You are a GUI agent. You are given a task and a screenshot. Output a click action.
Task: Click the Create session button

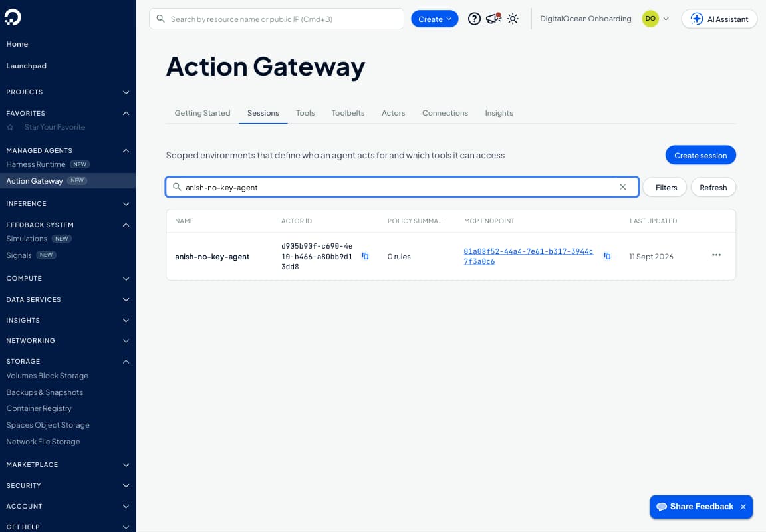[701, 156]
